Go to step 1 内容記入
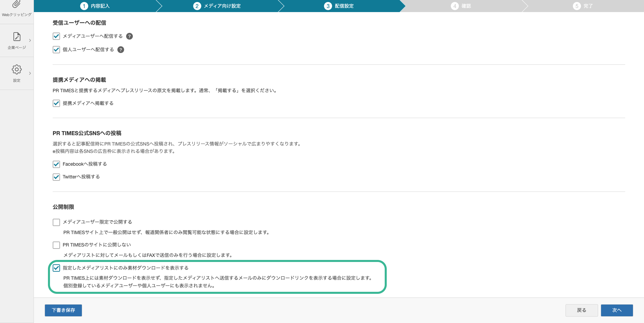644x323 pixels. (95, 6)
